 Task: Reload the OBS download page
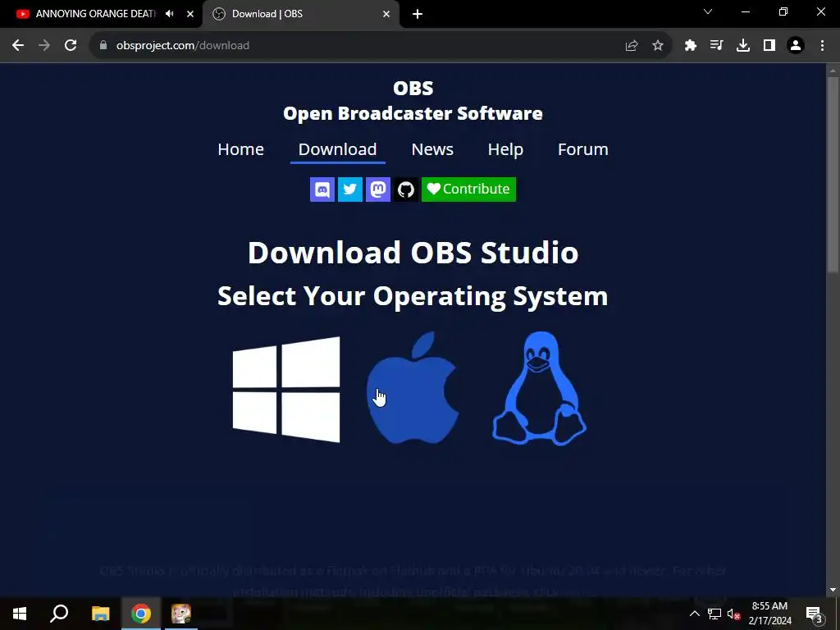click(71, 46)
